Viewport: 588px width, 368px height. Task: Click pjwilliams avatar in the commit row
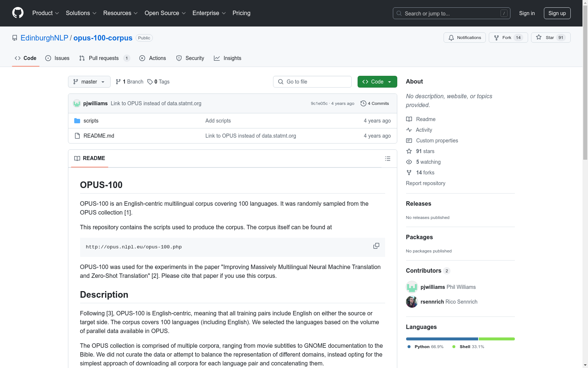pos(77,103)
